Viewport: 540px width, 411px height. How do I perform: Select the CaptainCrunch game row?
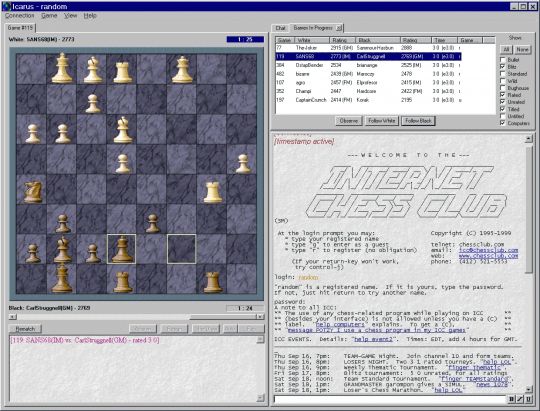[x=368, y=100]
